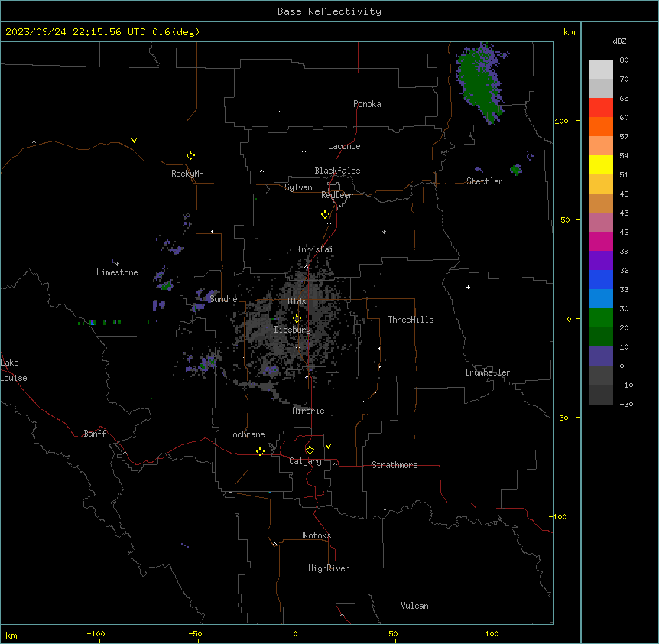
Task: Click the RedDeer city label
Action: (x=336, y=195)
